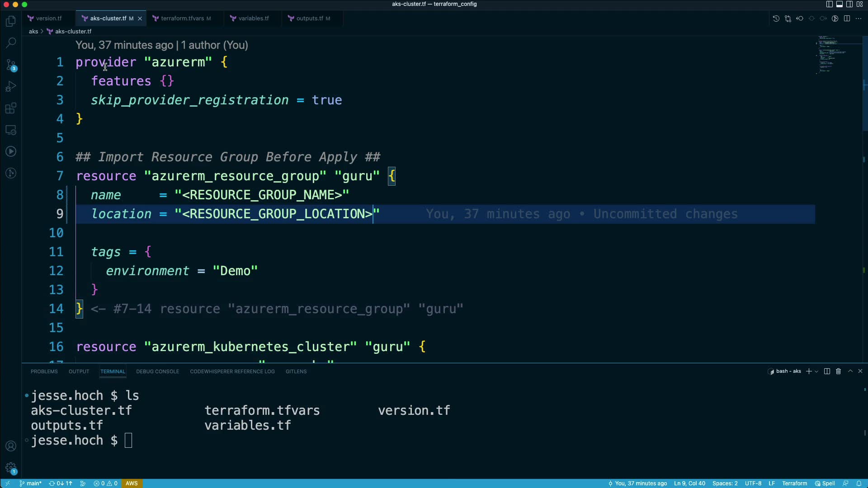Image resolution: width=868 pixels, height=488 pixels.
Task: Click the file history clock icon
Action: (x=776, y=19)
